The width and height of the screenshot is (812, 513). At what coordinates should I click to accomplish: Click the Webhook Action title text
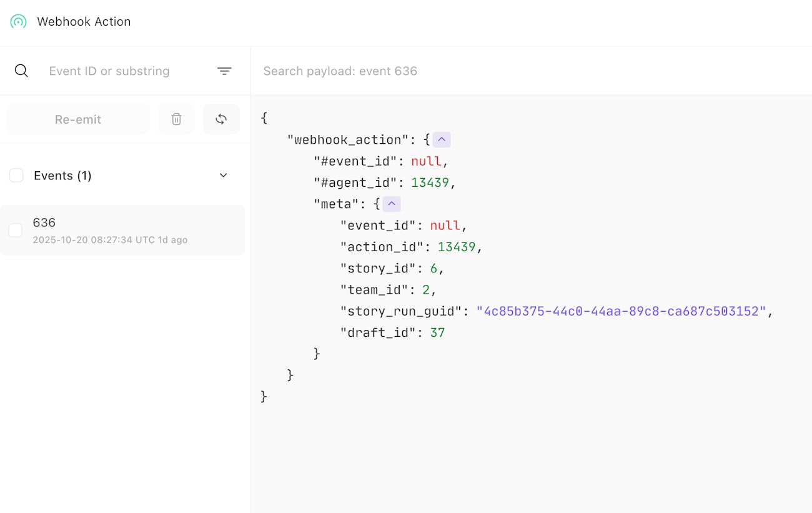click(84, 22)
